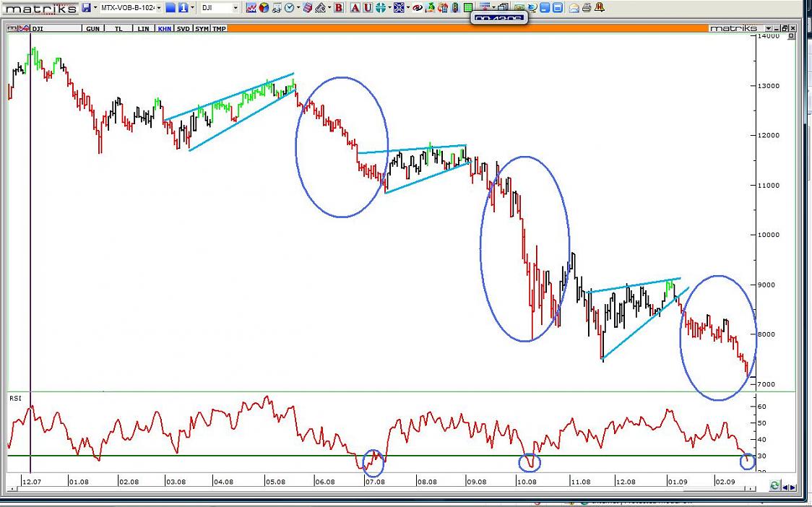Screen dimensions: 812x507
Task: Open the chart graph icon in toolbar
Action: point(251,8)
